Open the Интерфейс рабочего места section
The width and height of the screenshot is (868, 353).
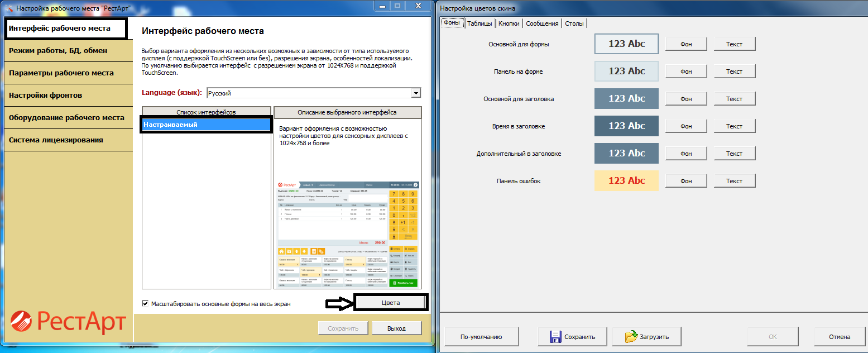65,28
